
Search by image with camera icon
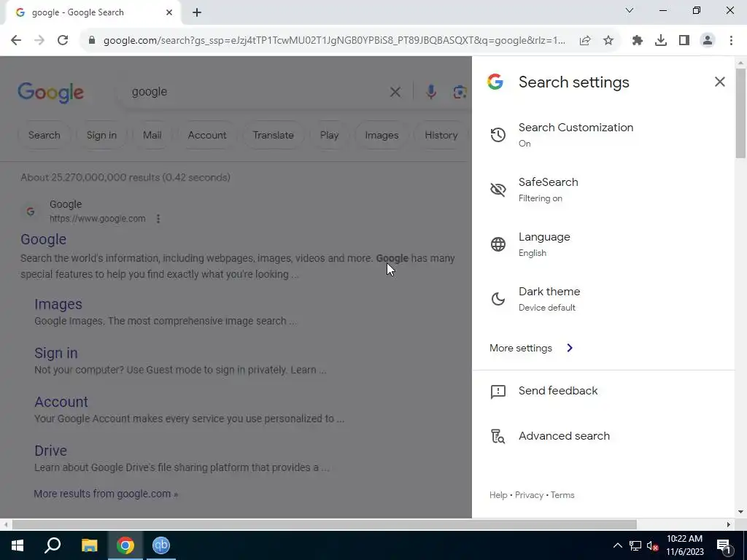tap(460, 92)
